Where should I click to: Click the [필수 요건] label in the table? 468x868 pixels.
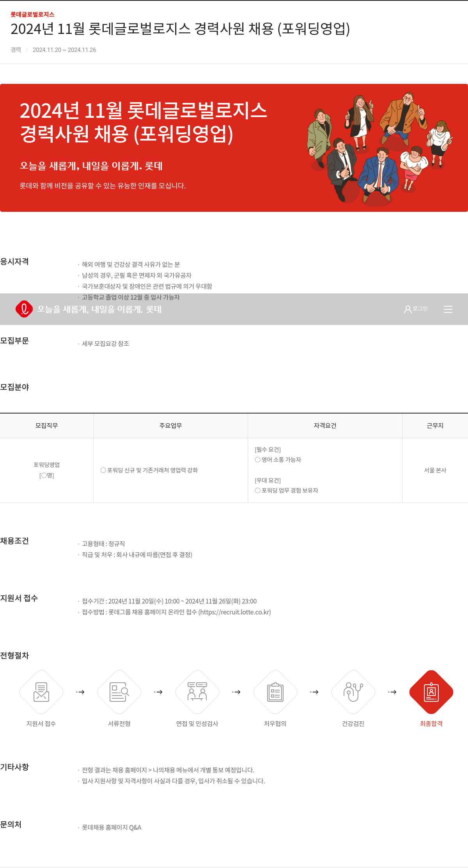[268, 449]
